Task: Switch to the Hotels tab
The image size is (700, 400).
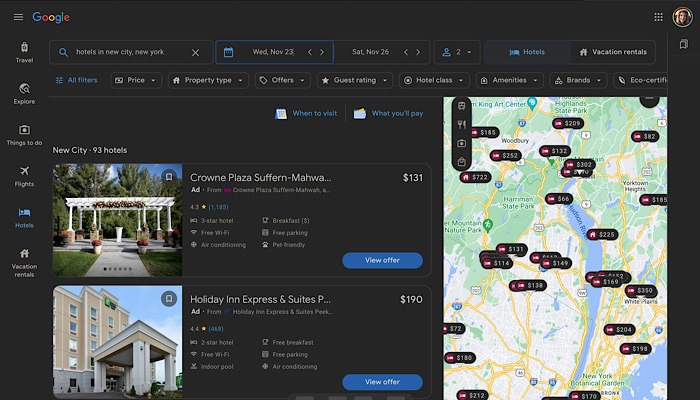Action: 527,52
